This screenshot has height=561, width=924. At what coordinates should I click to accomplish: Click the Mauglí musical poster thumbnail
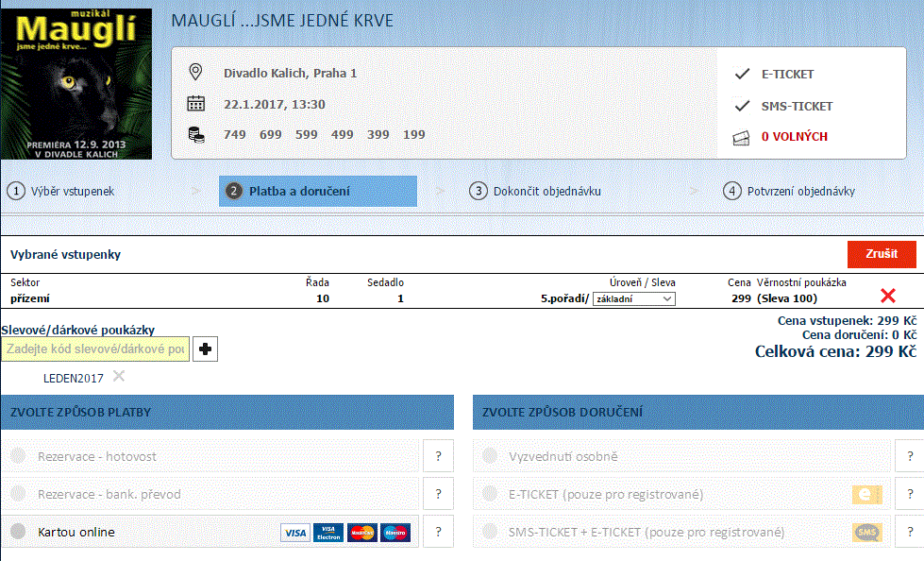pyautogui.click(x=76, y=84)
